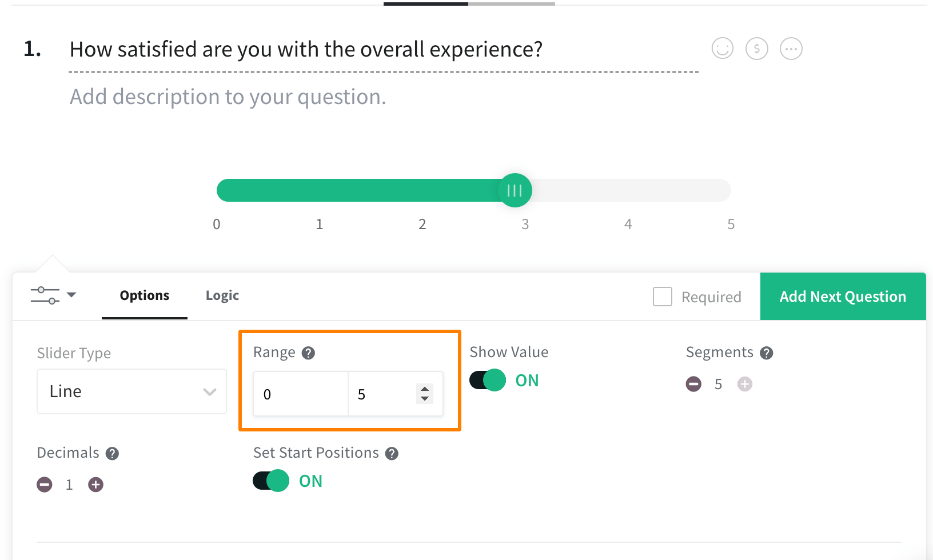The width and height of the screenshot is (933, 560).
Task: Increase Segments using the plus icon
Action: (x=744, y=384)
